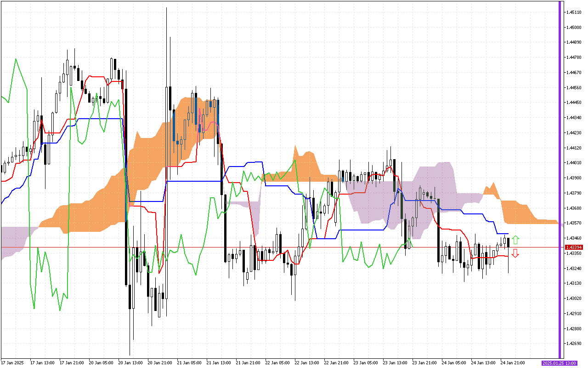Select the 1.44780 price label
The width and height of the screenshot is (588, 368).
tap(574, 57)
